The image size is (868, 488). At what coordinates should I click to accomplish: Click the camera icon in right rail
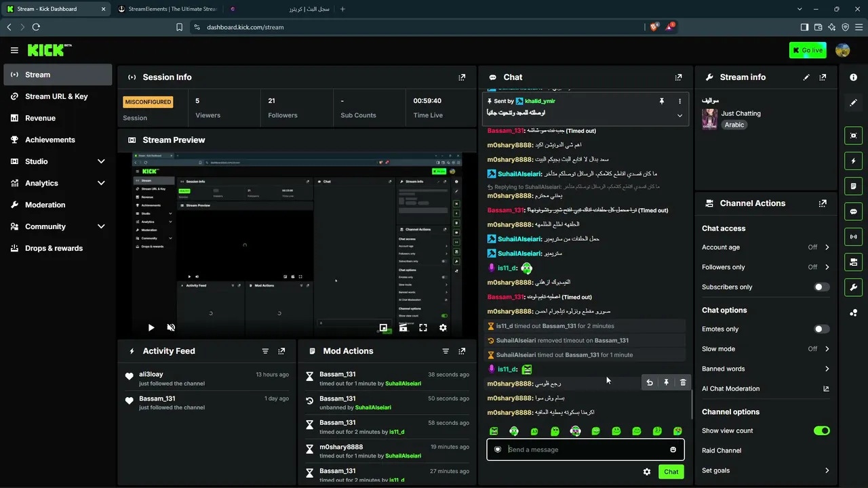pos(853,262)
